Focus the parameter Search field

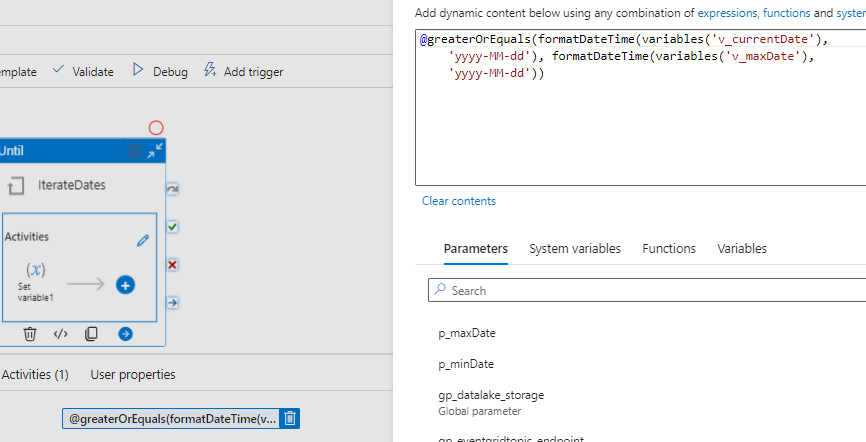pos(647,290)
